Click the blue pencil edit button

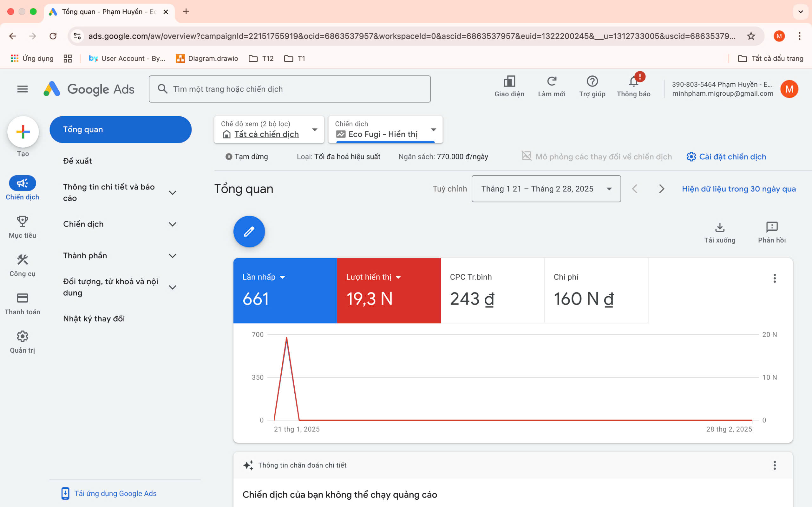tap(249, 231)
